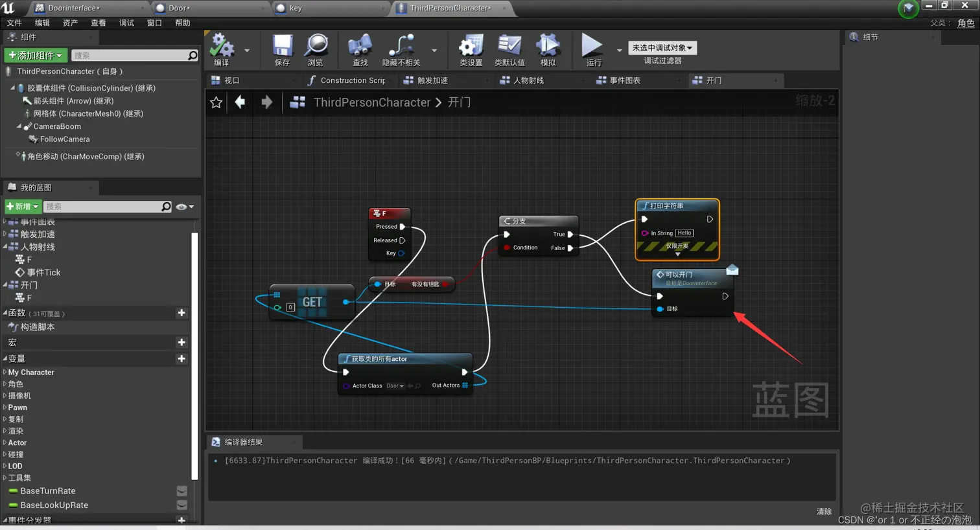The height and width of the screenshot is (530, 980).
Task: Click the My Blueprint panel scrollbar
Action: (194, 356)
